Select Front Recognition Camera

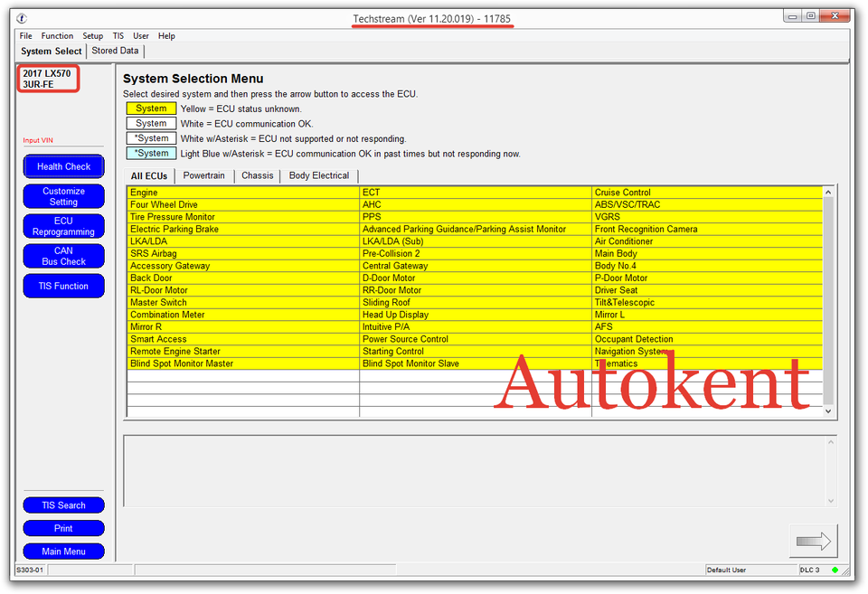click(707, 229)
